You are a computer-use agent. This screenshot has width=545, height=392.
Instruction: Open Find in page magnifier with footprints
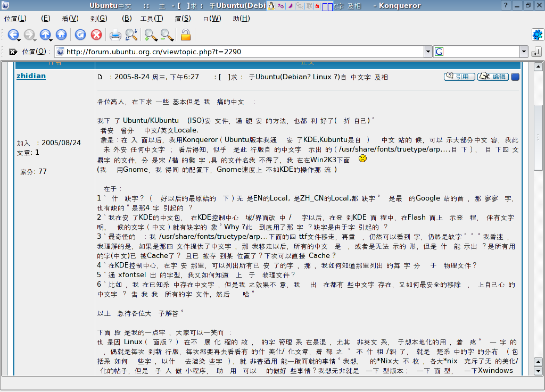pyautogui.click(x=131, y=35)
